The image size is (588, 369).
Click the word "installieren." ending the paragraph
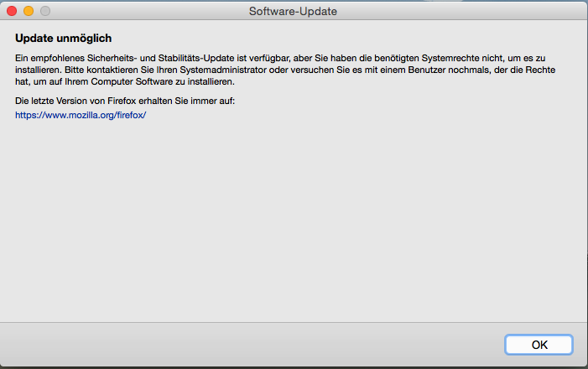pos(211,81)
